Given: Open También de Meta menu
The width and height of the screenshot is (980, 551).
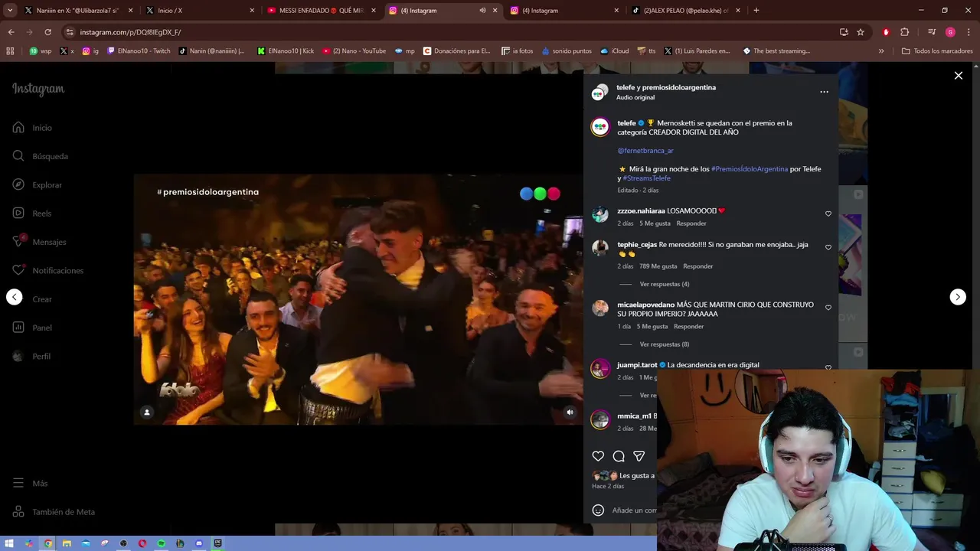Looking at the screenshot, I should pos(54,512).
